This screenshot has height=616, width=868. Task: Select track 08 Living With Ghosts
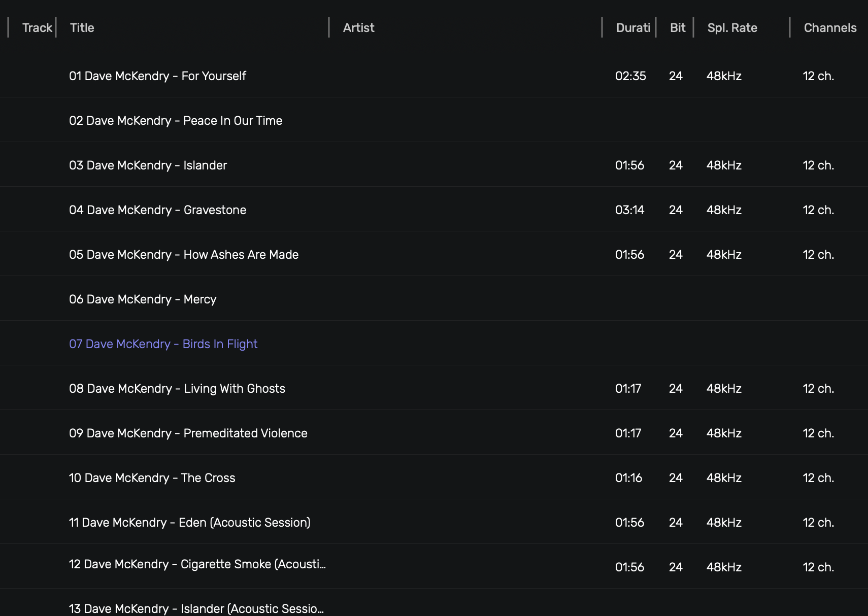coord(434,388)
